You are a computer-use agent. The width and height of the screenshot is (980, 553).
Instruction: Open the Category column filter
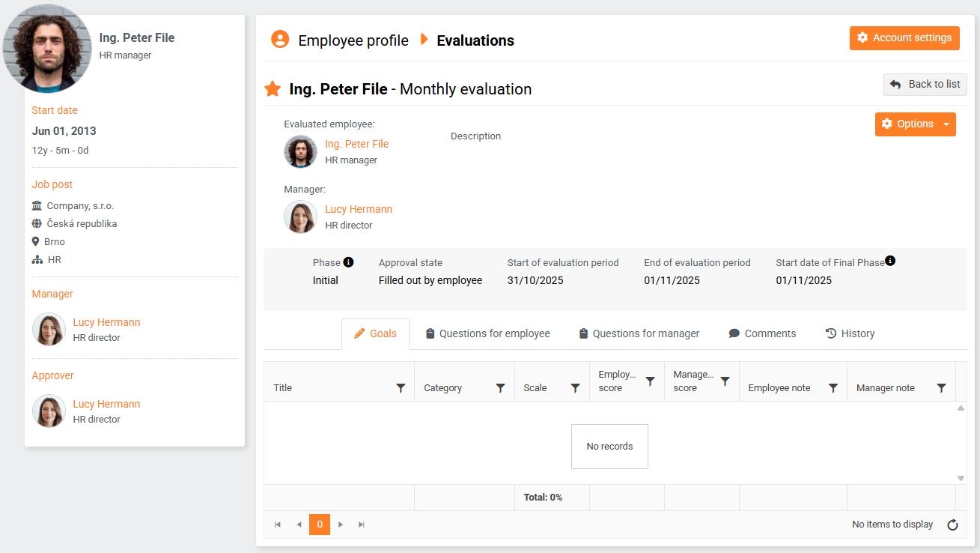(x=500, y=388)
